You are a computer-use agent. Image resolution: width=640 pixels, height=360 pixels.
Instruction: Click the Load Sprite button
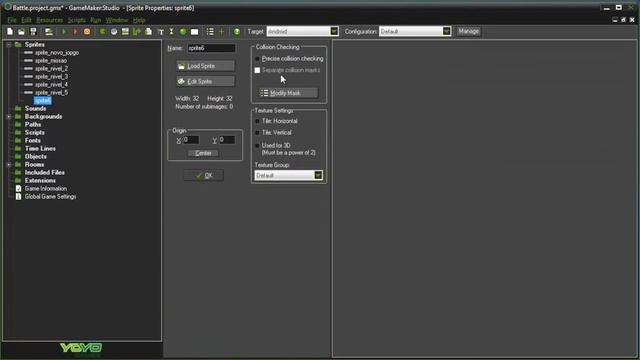(x=206, y=66)
